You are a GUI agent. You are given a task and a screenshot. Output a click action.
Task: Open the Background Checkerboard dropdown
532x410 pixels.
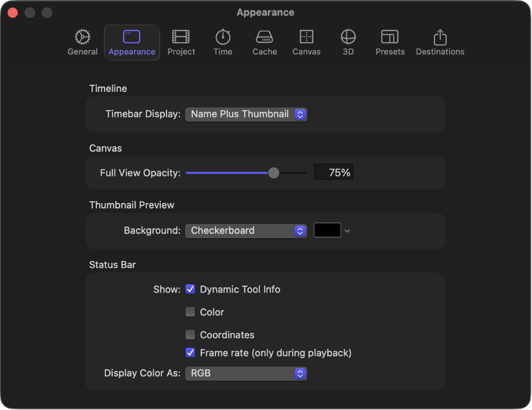point(246,231)
